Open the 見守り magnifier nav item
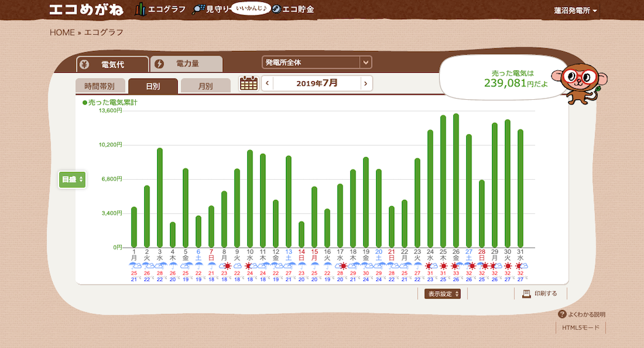This screenshot has height=348, width=644. point(211,9)
